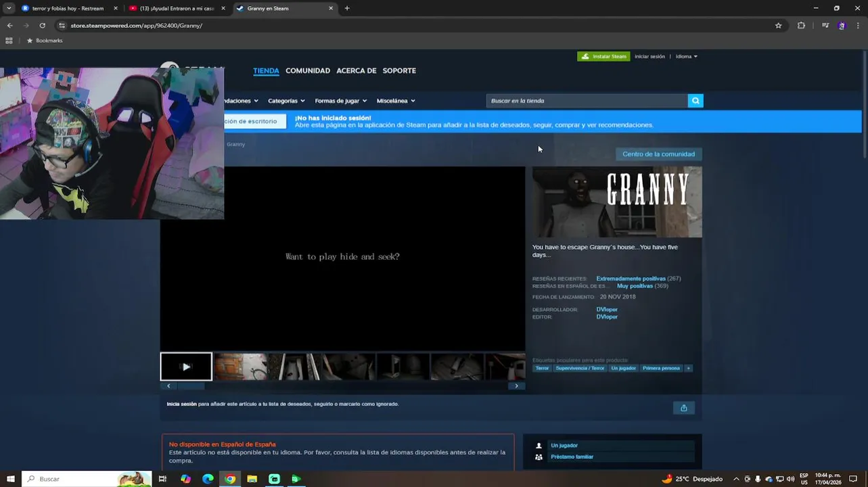The image size is (868, 487).
Task: Open a new browser tab
Action: pyautogui.click(x=347, y=8)
